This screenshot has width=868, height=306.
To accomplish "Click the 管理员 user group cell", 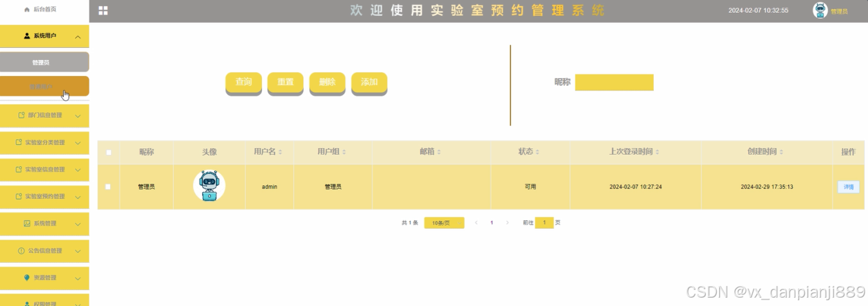I will click(333, 187).
